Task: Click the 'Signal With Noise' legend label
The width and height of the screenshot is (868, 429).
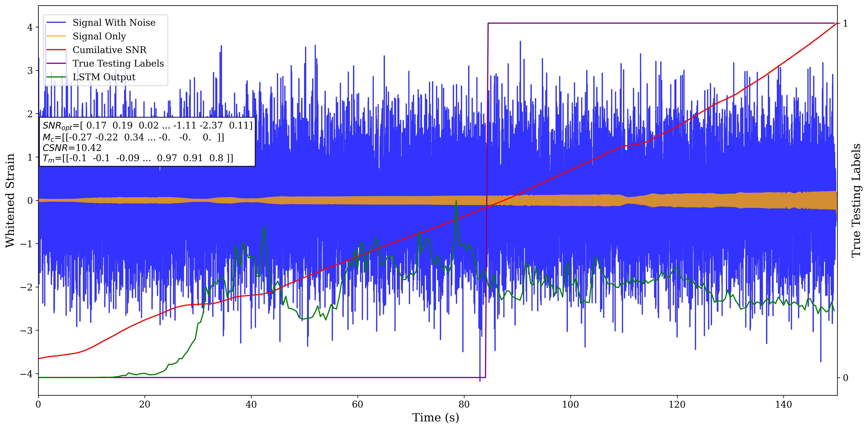Action: (114, 23)
